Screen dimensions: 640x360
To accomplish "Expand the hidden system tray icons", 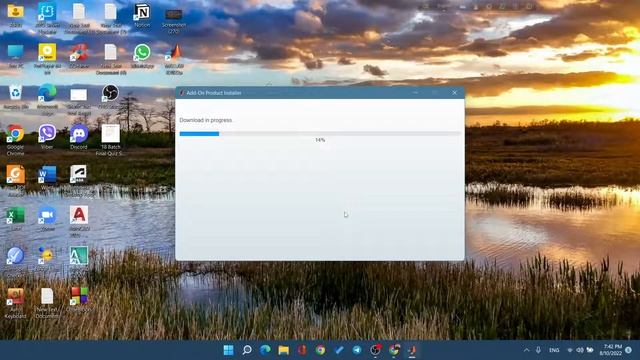I will [527, 350].
